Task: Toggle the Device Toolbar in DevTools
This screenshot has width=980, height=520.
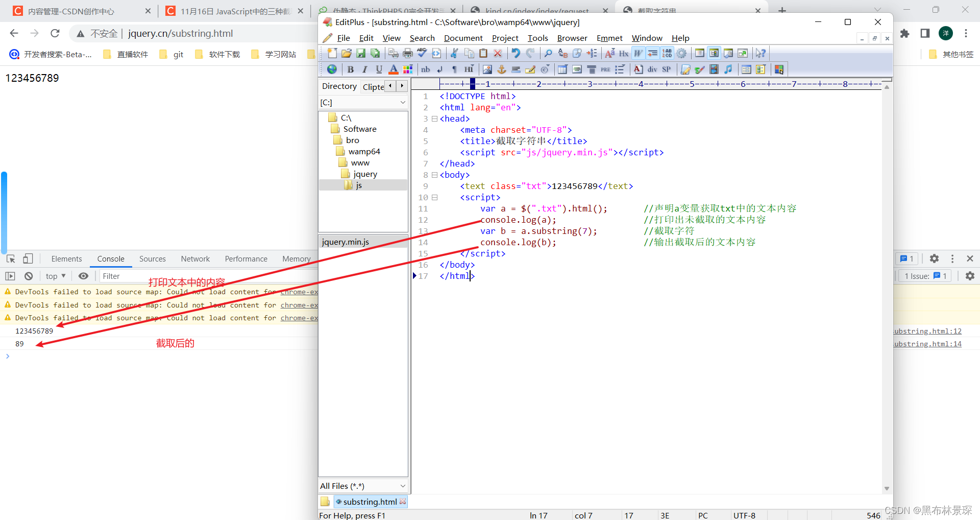Action: (28, 259)
